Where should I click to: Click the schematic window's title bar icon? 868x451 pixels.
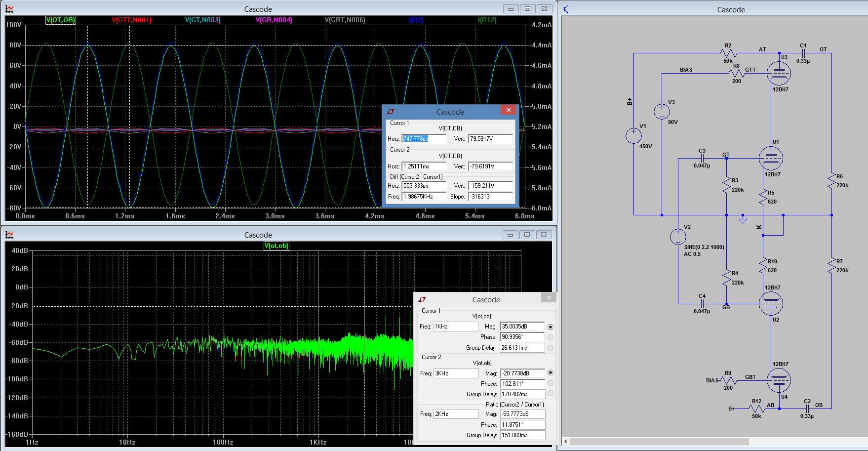[566, 9]
